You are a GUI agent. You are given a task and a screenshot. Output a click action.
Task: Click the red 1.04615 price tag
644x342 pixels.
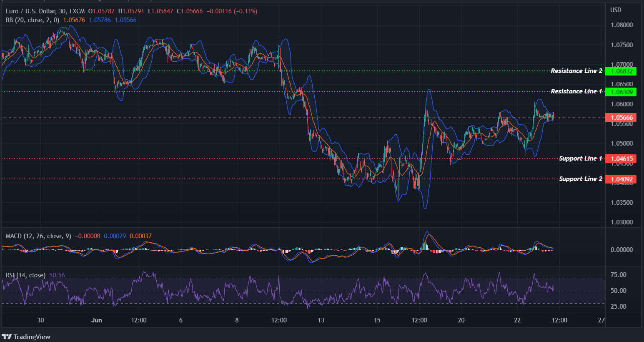(621, 158)
